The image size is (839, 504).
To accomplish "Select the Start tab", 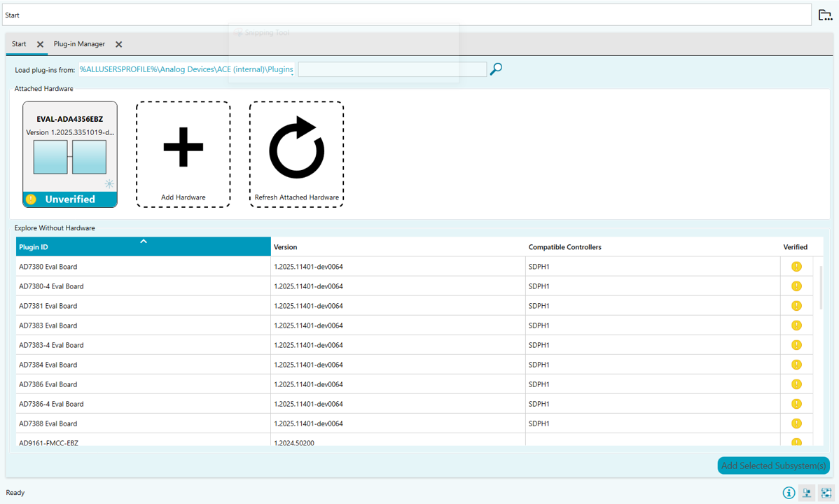I will pos(19,43).
